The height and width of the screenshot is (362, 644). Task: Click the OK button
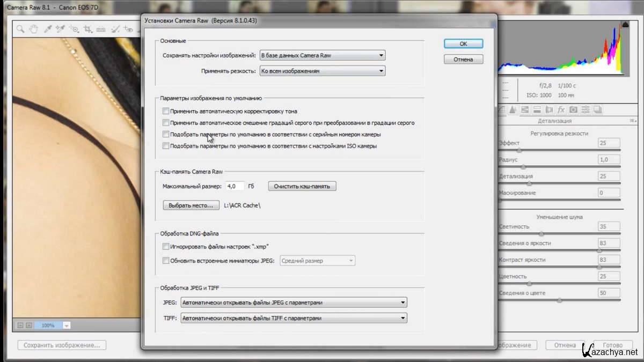(x=463, y=44)
